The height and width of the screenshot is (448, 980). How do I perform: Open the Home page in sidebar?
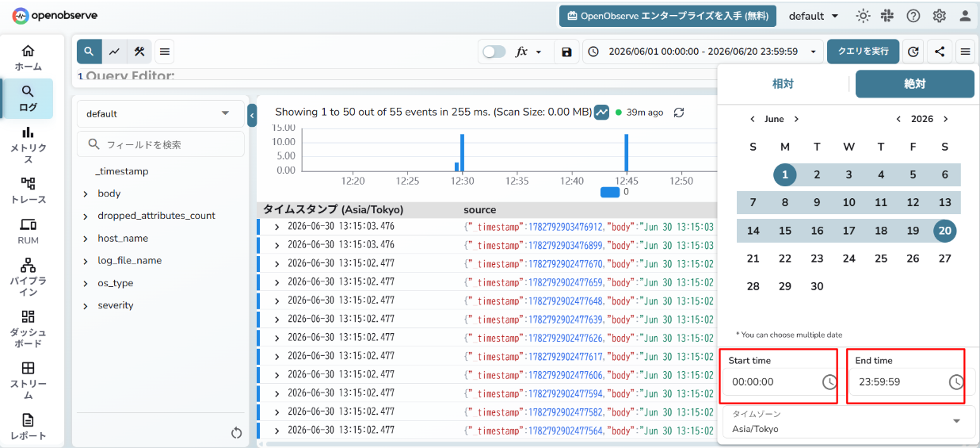pyautogui.click(x=28, y=58)
